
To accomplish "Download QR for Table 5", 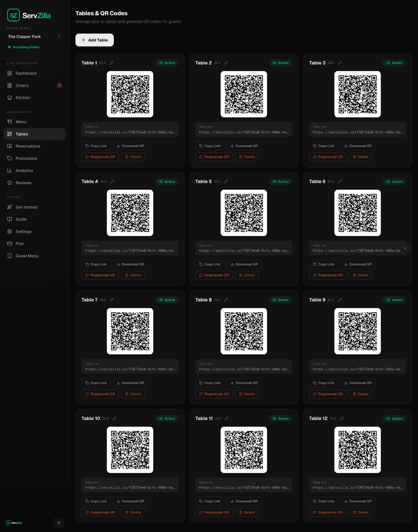I will (x=244, y=264).
